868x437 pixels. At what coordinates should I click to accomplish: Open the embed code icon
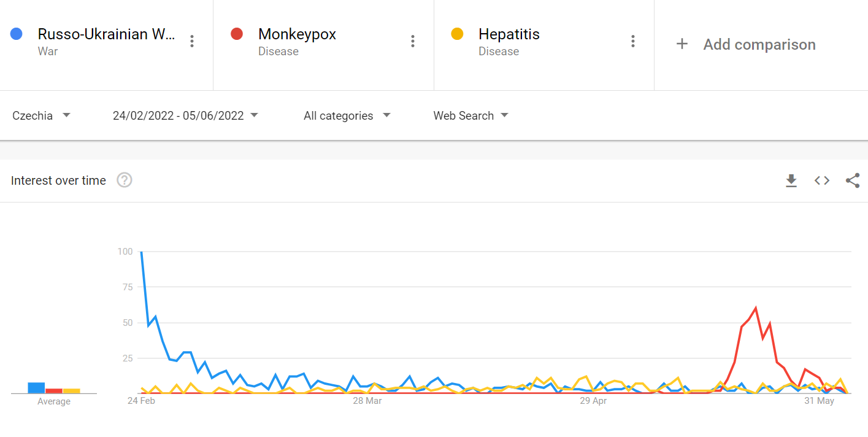[x=822, y=180]
